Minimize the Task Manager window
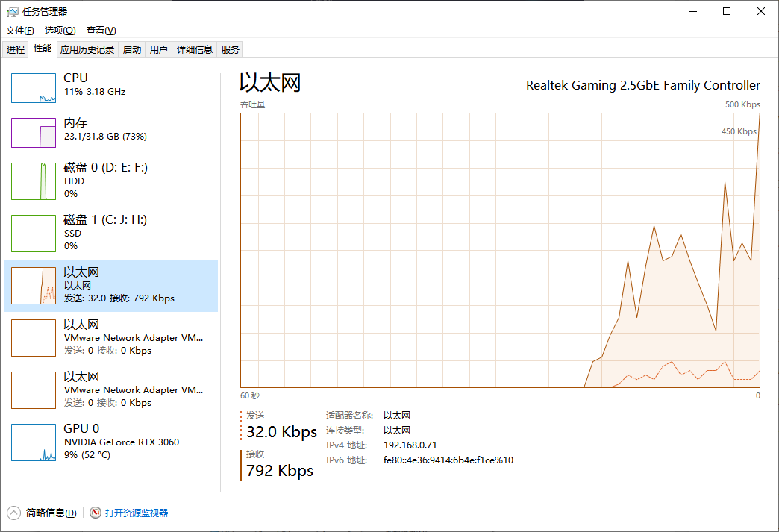The height and width of the screenshot is (532, 779). tap(693, 11)
